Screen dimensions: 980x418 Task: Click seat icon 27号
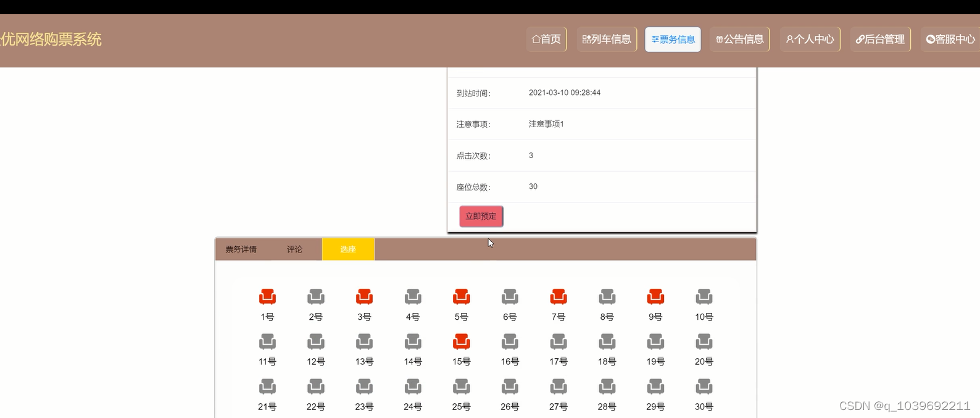(x=559, y=387)
